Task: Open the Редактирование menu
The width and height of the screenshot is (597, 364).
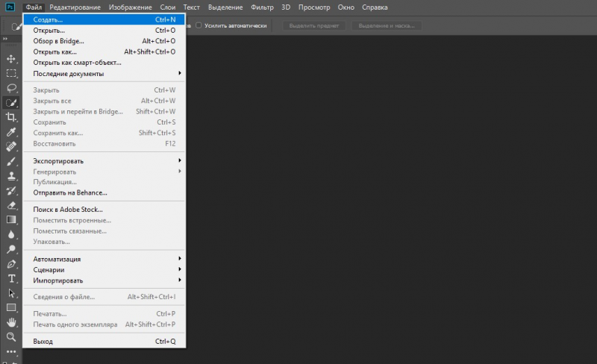Action: [75, 7]
